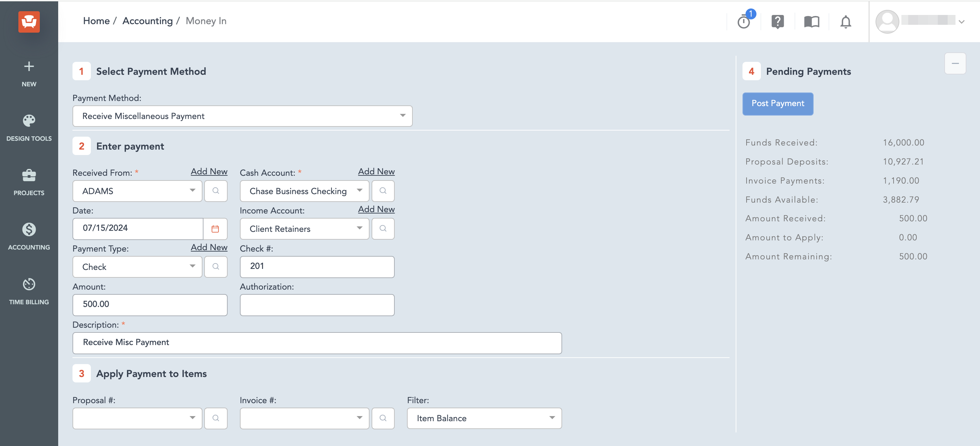Focus the Amount field showing 500.00
This screenshot has height=446, width=980.
(150, 304)
